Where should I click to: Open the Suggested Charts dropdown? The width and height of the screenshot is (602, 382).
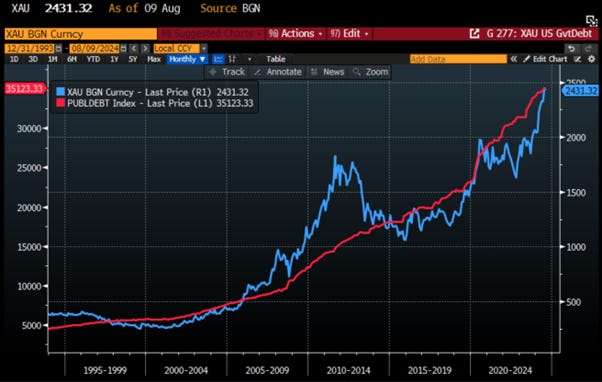click(x=211, y=34)
